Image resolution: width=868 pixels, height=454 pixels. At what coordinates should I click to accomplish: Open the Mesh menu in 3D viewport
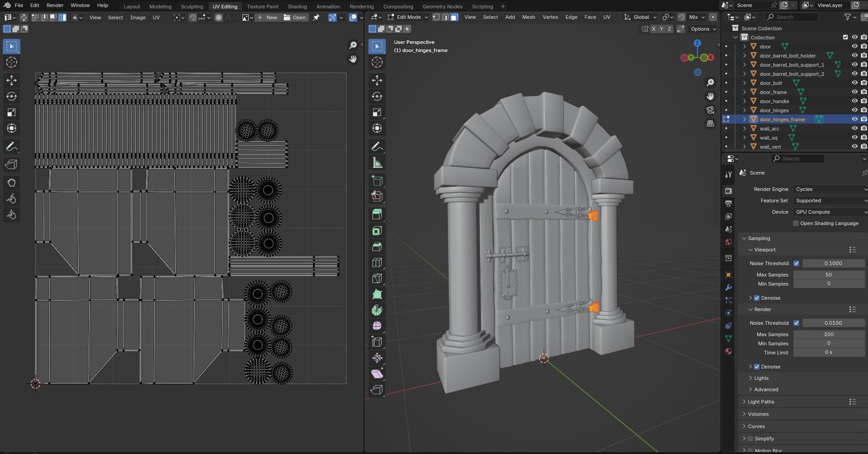click(x=528, y=17)
